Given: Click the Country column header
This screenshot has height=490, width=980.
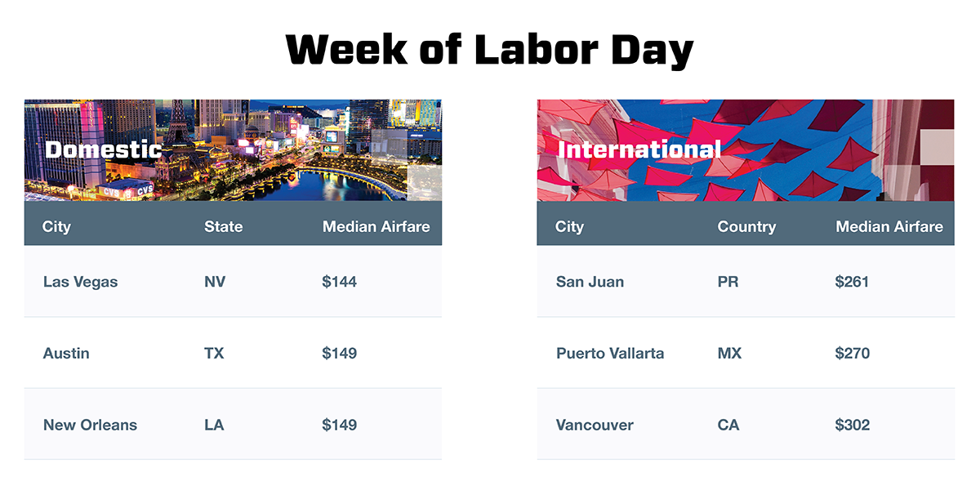Looking at the screenshot, I should point(746,226).
